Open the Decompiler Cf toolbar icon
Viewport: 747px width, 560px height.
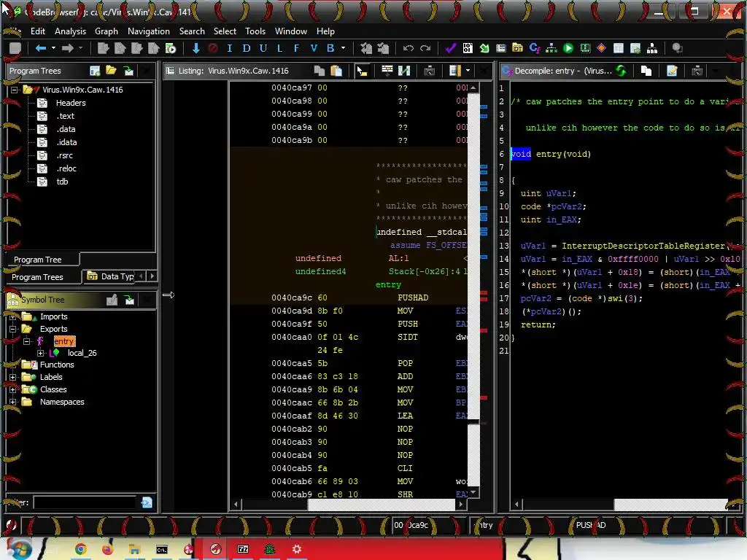[535, 48]
